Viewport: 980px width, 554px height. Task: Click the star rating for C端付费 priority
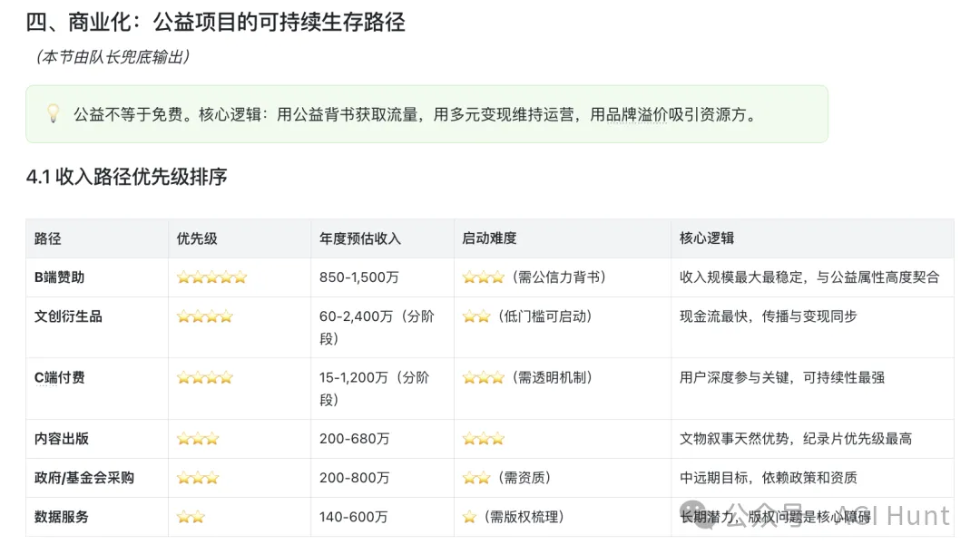(204, 377)
